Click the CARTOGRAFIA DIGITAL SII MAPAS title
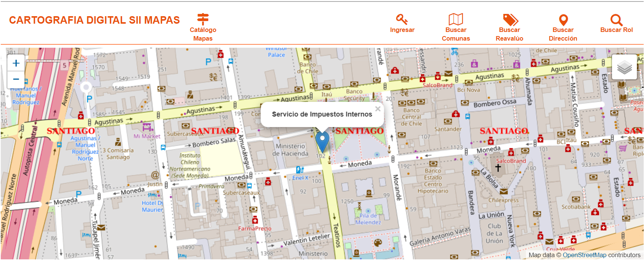Image resolution: width=644 pixels, height=262 pixels. [94, 20]
